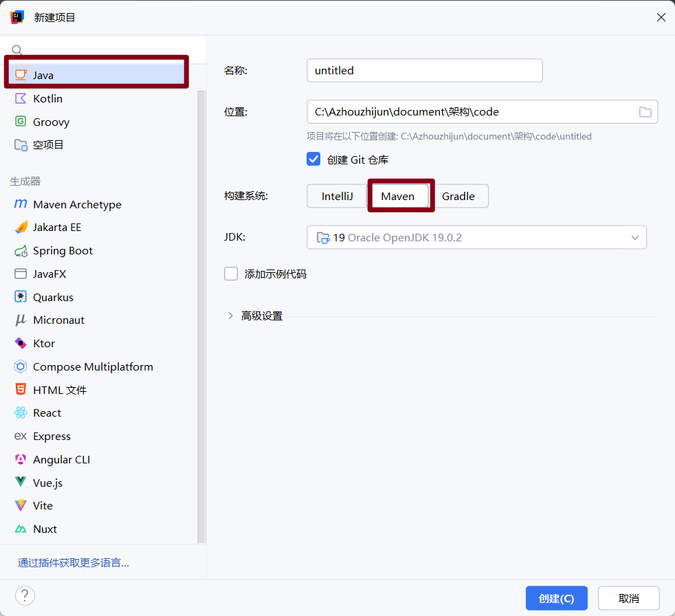The width and height of the screenshot is (675, 616).
Task: Select the Maven Archetype label text
Action: (78, 204)
